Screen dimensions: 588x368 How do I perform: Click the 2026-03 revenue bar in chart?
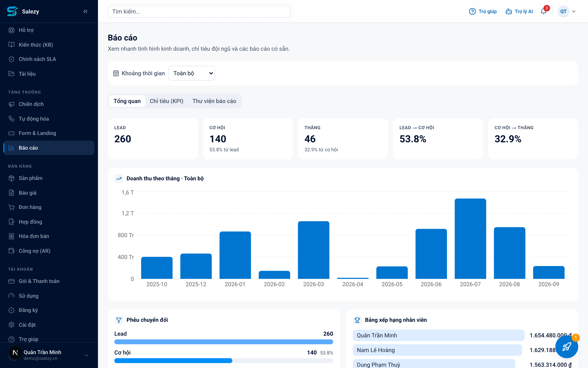pyautogui.click(x=313, y=250)
